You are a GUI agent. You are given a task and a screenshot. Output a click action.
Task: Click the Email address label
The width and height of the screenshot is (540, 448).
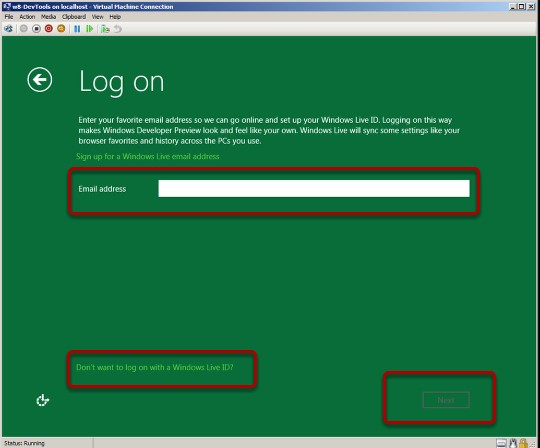click(x=102, y=189)
